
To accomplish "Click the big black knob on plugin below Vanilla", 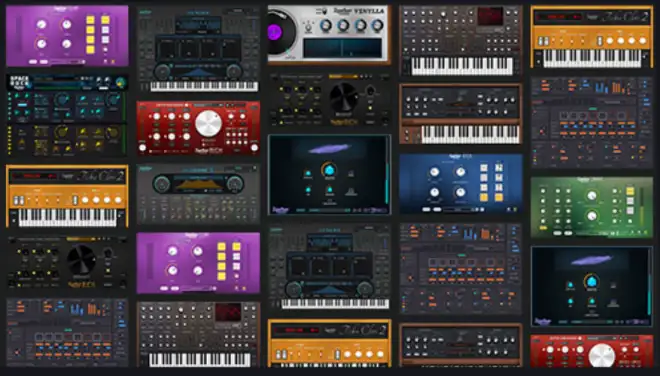I will tap(343, 97).
